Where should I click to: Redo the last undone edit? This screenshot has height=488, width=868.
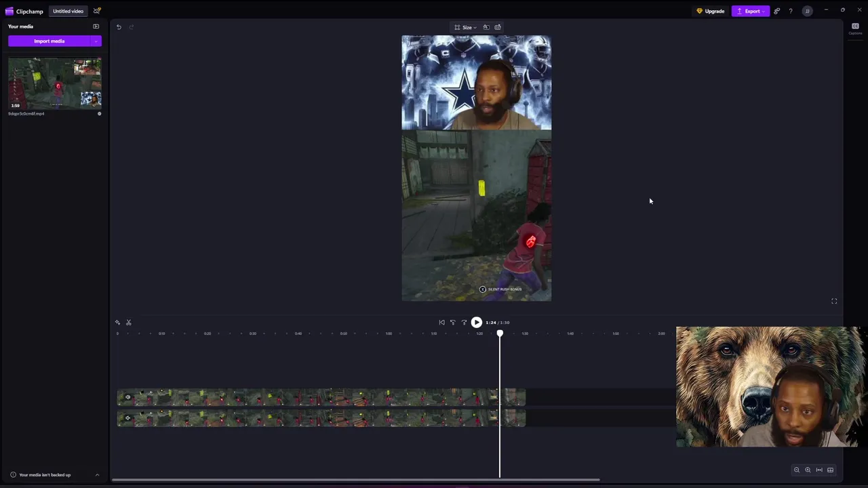click(132, 27)
